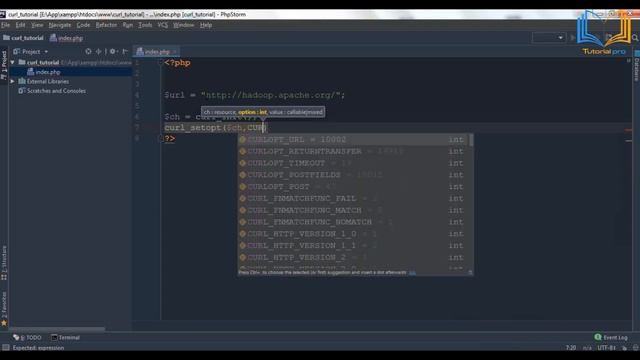
Task: Hide the Project tool window
Action: tap(125, 51)
